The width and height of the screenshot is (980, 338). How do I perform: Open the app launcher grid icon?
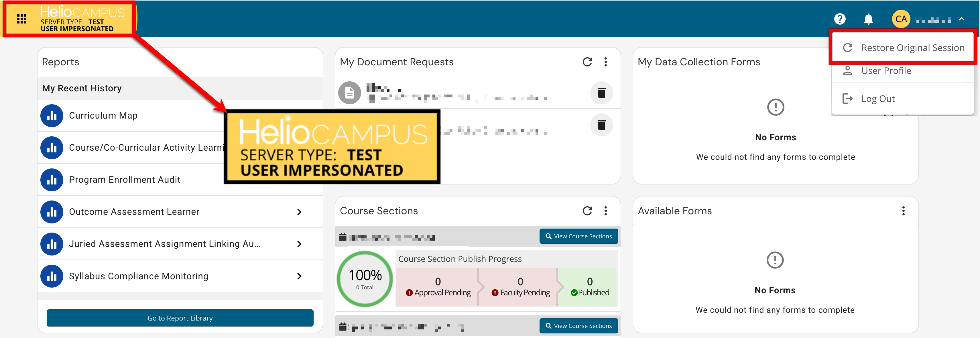[22, 19]
